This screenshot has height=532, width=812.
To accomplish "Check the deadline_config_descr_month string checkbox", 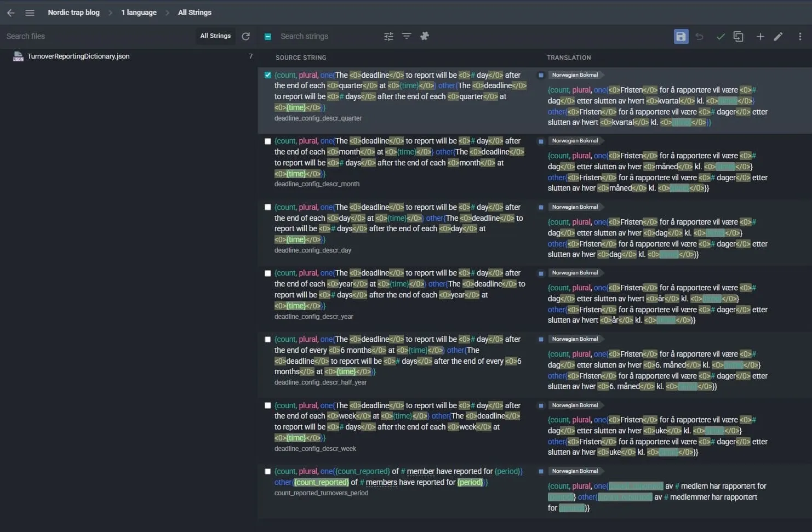I will [268, 141].
